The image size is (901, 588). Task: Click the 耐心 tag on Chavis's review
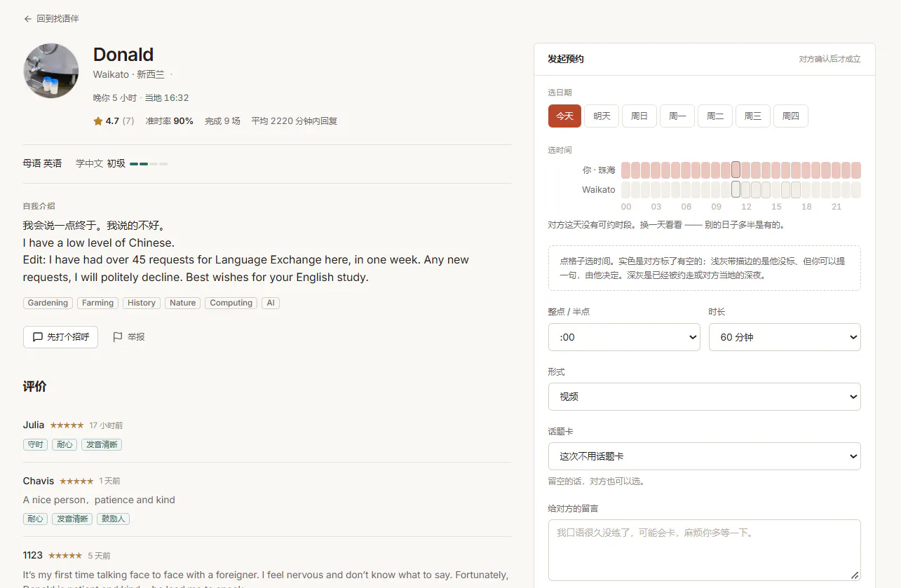(x=35, y=519)
